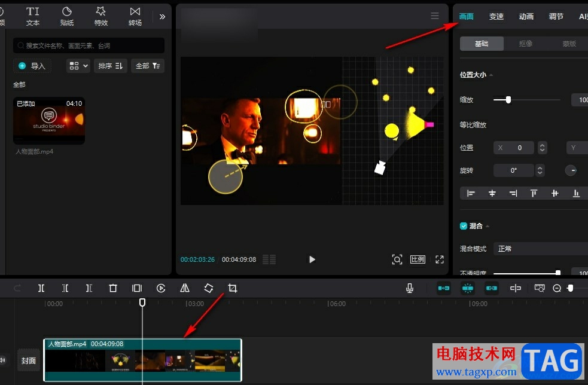This screenshot has width=588, height=385.
Task: Click the reverse playback tool icon
Action: [x=161, y=288]
